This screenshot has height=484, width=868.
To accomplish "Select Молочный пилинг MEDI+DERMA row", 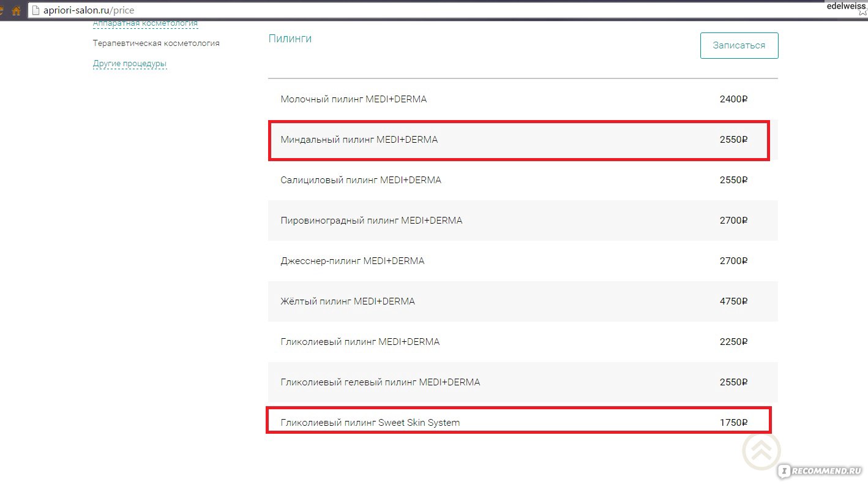I will point(523,99).
